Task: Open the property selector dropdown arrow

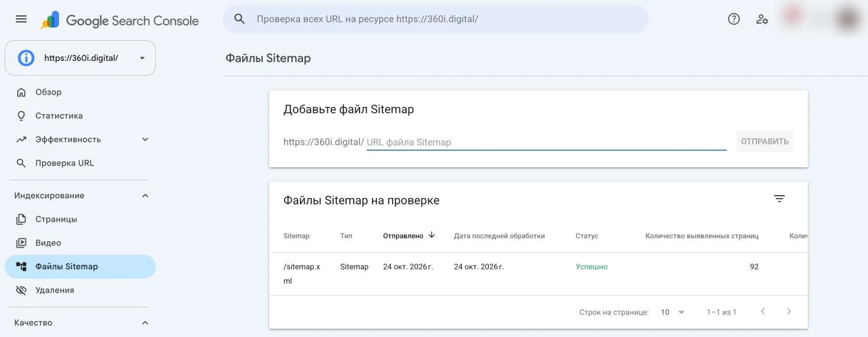Action: [x=142, y=58]
